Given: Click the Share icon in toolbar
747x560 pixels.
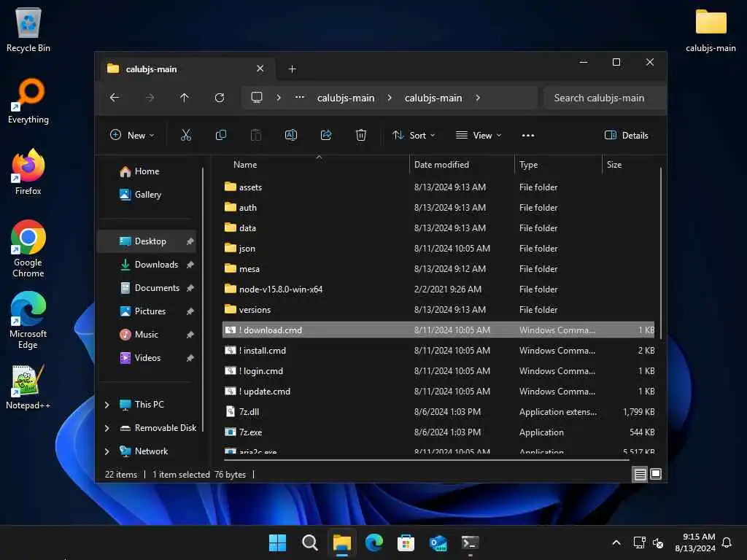Looking at the screenshot, I should (x=326, y=135).
